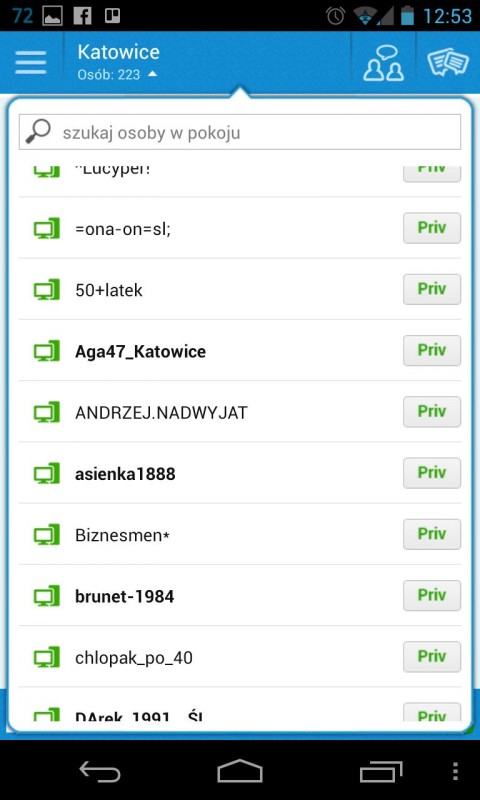The height and width of the screenshot is (800, 480).
Task: Tap the computer icon beside asienka1888
Action: (47, 473)
